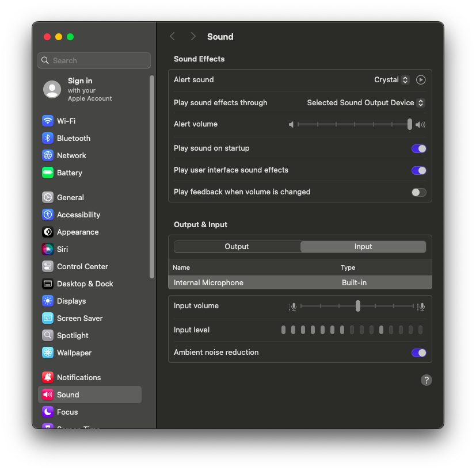Select the Input tab
Viewport: 476px width, 471px height.
[363, 246]
